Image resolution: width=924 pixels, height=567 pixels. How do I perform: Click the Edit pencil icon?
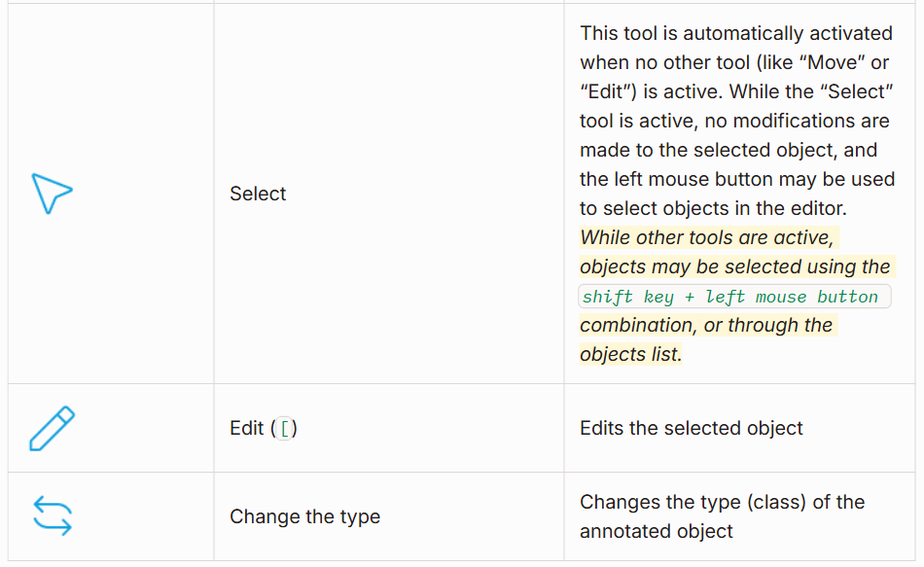pyautogui.click(x=52, y=428)
